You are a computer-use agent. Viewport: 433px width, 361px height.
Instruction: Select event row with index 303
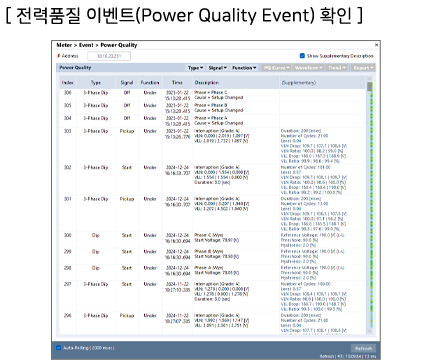click(x=213, y=145)
